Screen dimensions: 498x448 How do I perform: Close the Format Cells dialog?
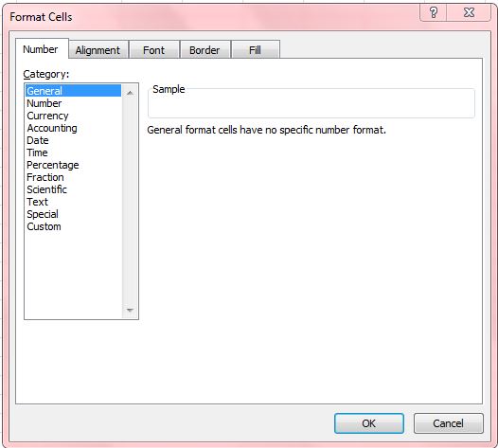[469, 12]
